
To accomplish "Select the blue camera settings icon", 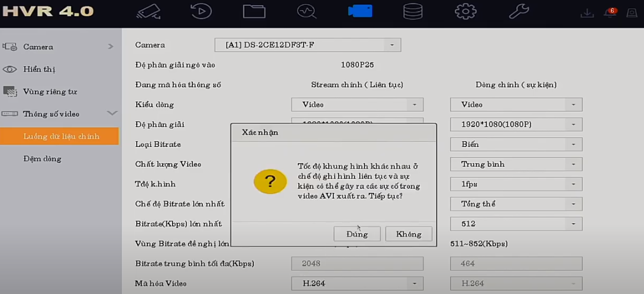I will pos(360,11).
